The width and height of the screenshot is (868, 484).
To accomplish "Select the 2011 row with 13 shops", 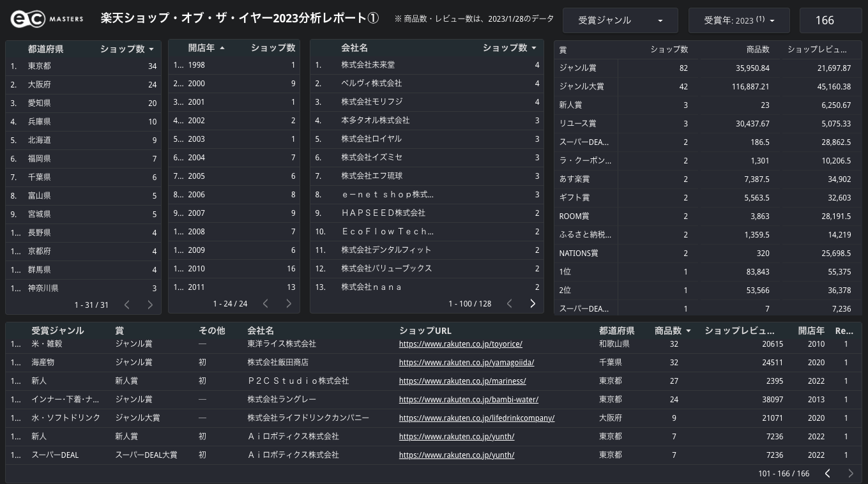I will (x=234, y=287).
